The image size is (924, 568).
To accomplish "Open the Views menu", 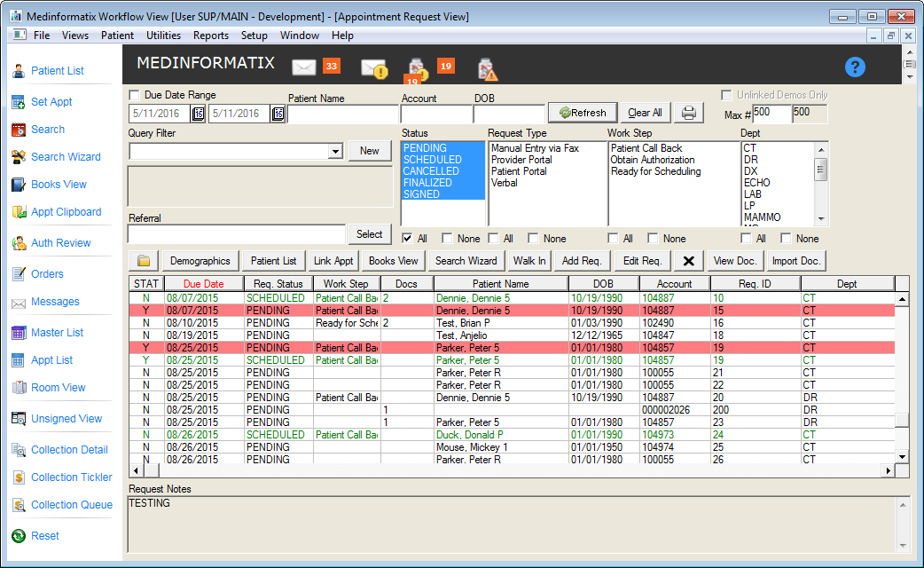I will 75,35.
